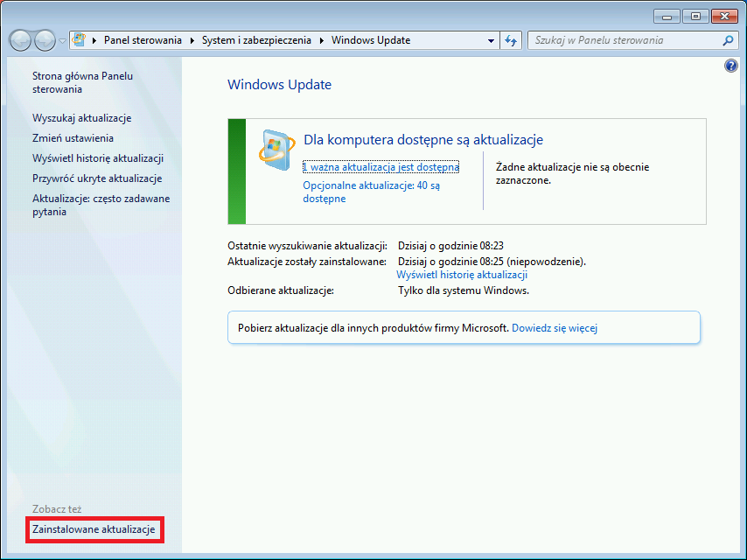The width and height of the screenshot is (747, 560).
Task: Click text Żadne aktualizacje nie są obecnie zaznaczone
Action: coord(572,173)
